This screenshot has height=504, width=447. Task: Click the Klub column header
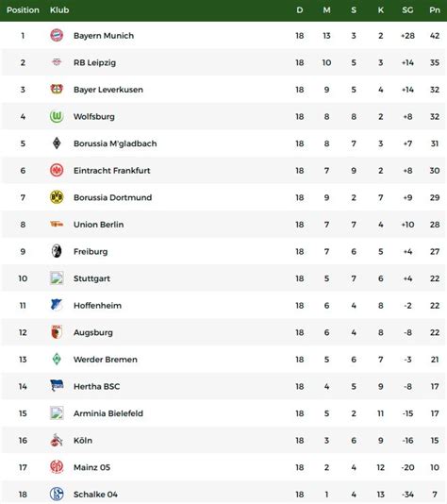tap(59, 10)
